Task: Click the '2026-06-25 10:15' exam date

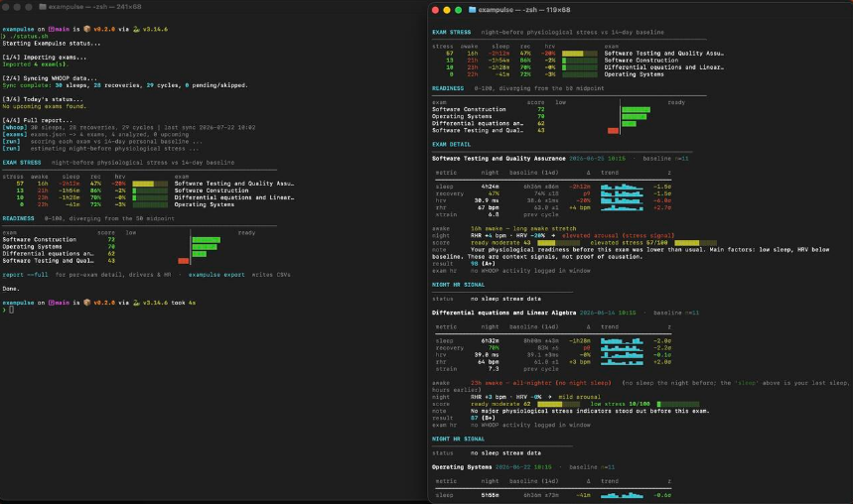Action: coord(598,159)
